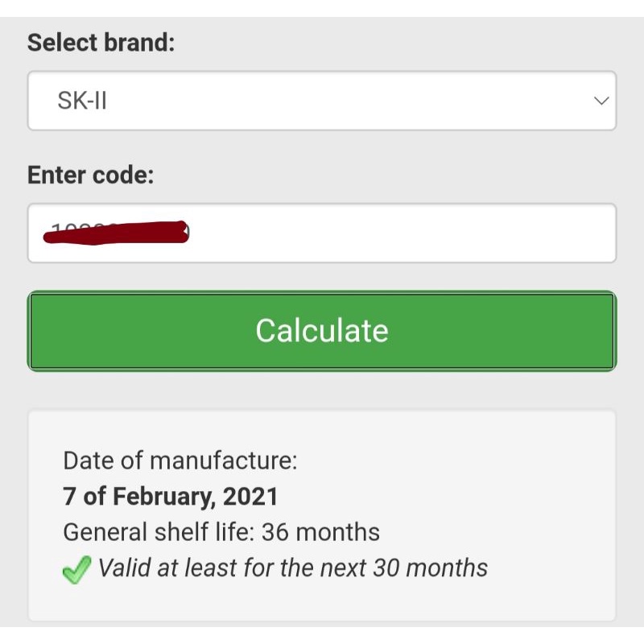Click the "Enter code:" label
The image size is (644, 644).
coord(90,175)
